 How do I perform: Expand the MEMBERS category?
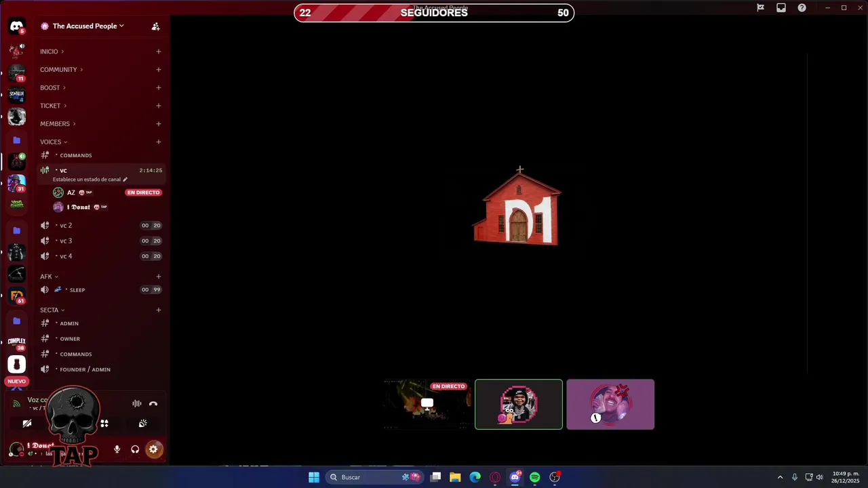tap(58, 124)
